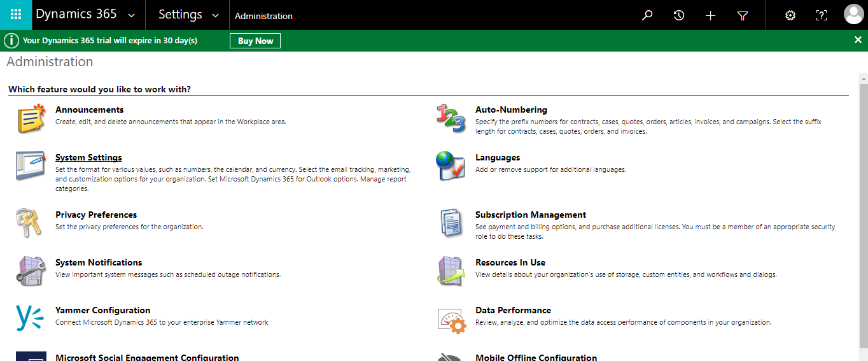Click Settings in navigation bar
The width and height of the screenshot is (868, 361).
(x=180, y=15)
